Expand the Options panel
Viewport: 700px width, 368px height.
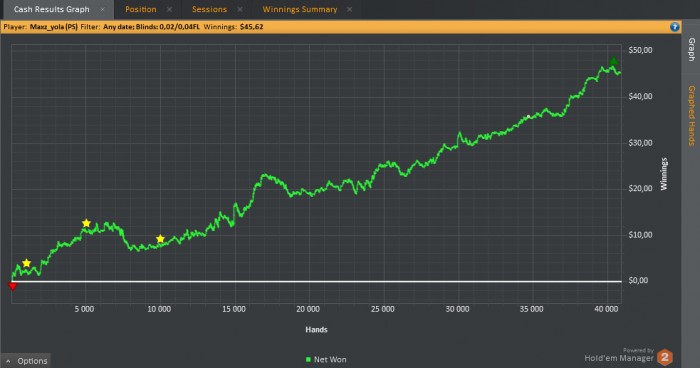(27, 361)
